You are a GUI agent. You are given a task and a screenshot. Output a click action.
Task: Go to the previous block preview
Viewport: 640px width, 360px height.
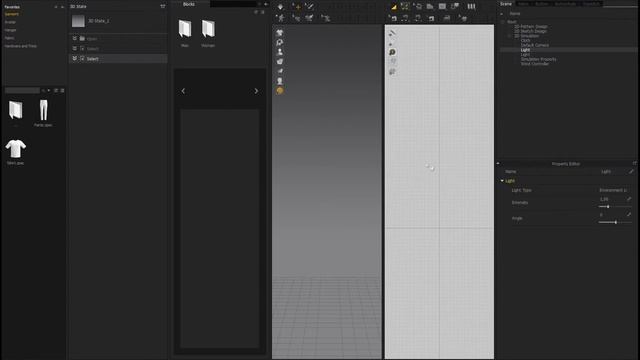pos(183,91)
